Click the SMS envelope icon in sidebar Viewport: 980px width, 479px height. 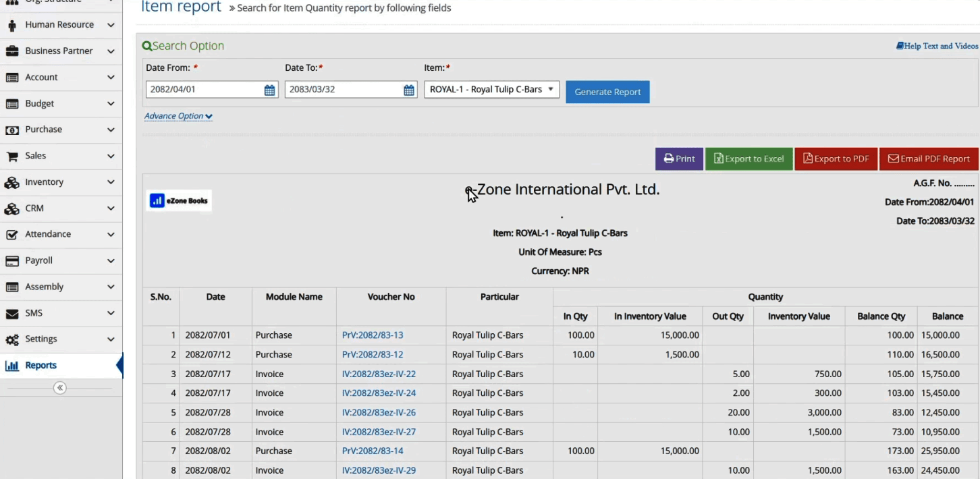(x=11, y=313)
